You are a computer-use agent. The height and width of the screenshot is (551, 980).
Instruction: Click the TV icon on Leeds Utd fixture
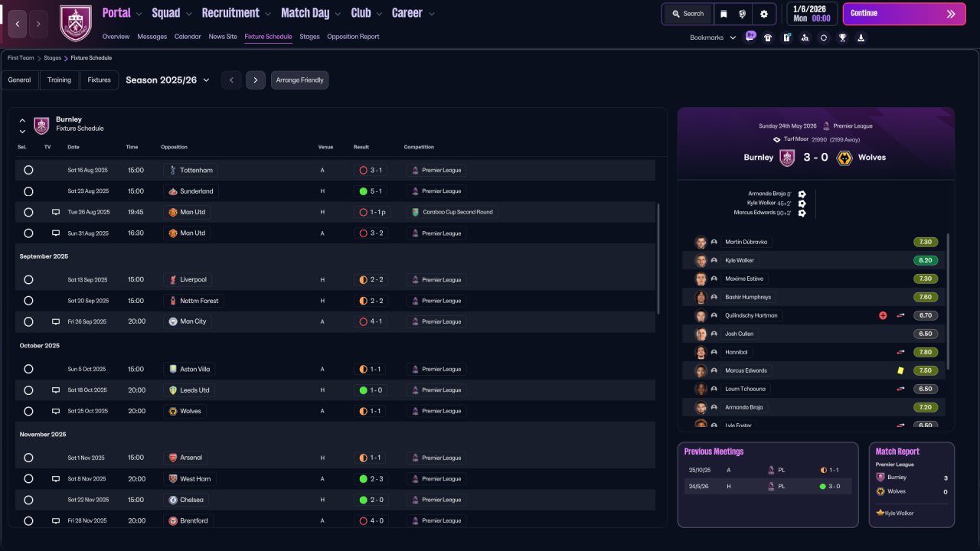pos(56,390)
